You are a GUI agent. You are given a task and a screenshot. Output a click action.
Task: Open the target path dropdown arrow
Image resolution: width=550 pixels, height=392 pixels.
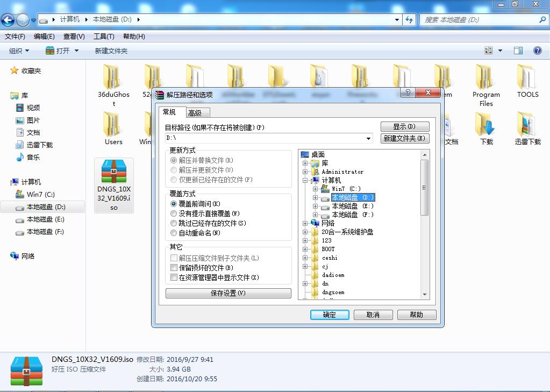pyautogui.click(x=369, y=138)
